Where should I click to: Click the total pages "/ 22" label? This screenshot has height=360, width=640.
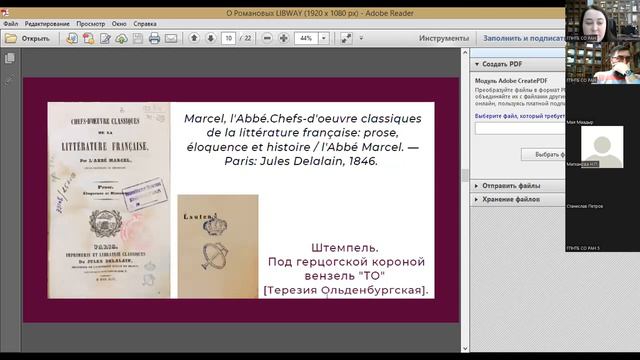245,38
